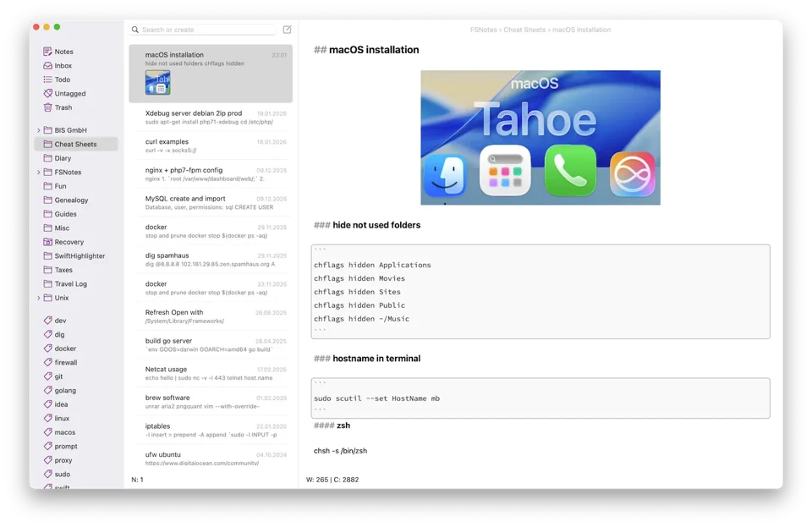
Task: Select the Fun folder
Action: (x=76, y=186)
